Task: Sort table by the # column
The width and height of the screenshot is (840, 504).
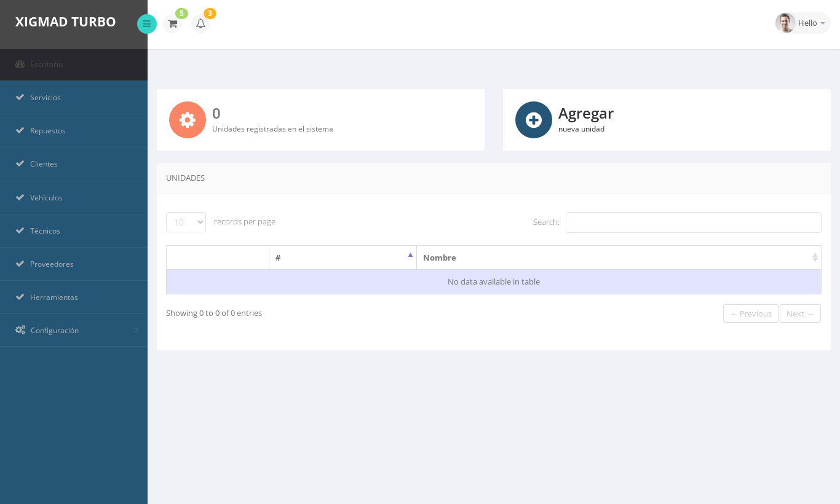Action: 343,258
